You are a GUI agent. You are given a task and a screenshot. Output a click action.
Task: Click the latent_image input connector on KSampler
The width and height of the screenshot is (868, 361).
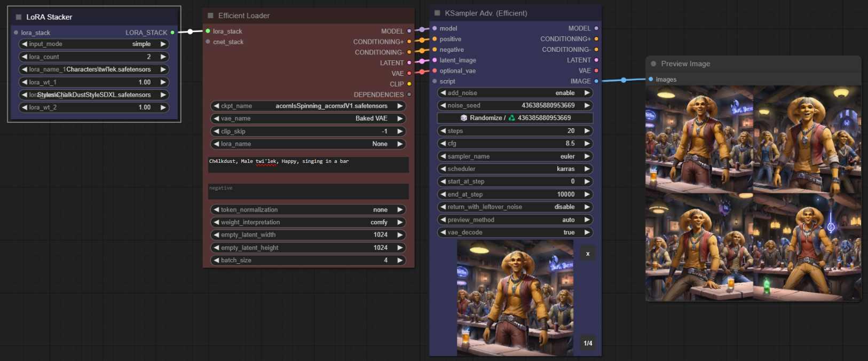[x=435, y=60]
